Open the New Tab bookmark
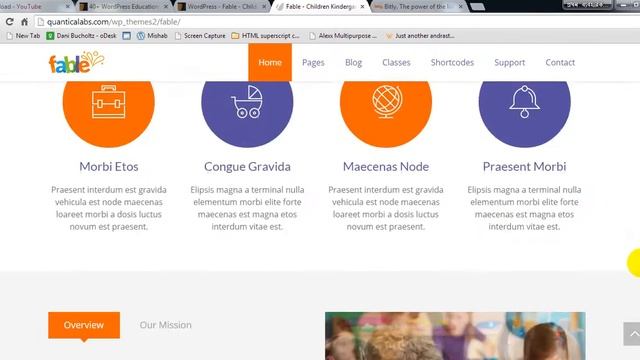 click(x=23, y=36)
